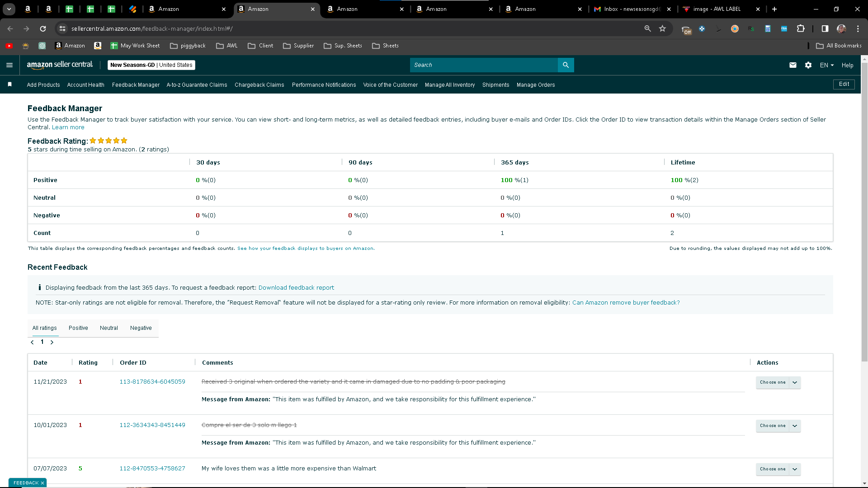Open 'Choose one' dropdown for 10/01/2023 feedback
This screenshot has width=868, height=488.
778,426
